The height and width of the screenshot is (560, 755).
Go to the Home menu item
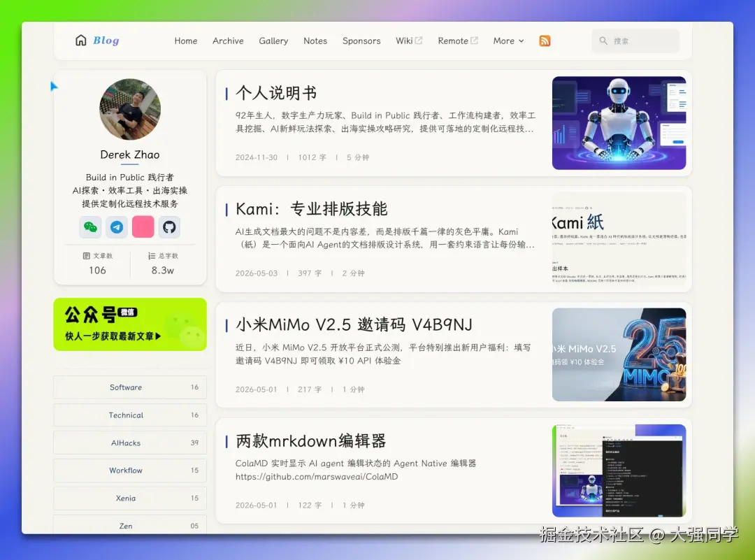(186, 41)
